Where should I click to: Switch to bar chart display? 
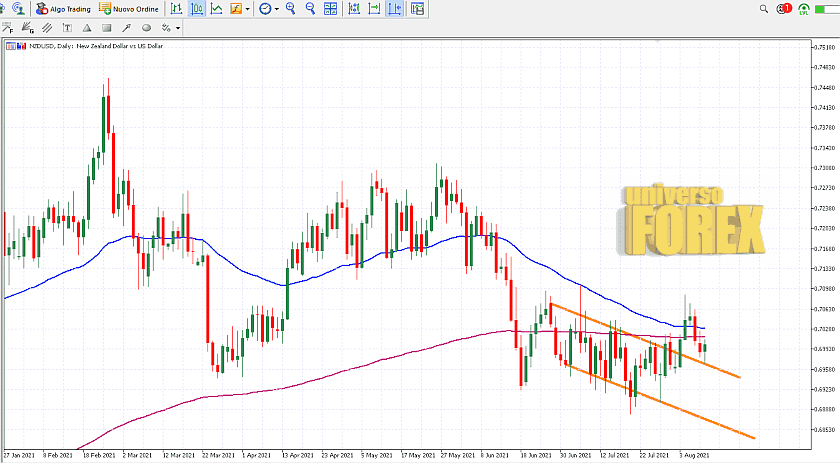pos(177,9)
